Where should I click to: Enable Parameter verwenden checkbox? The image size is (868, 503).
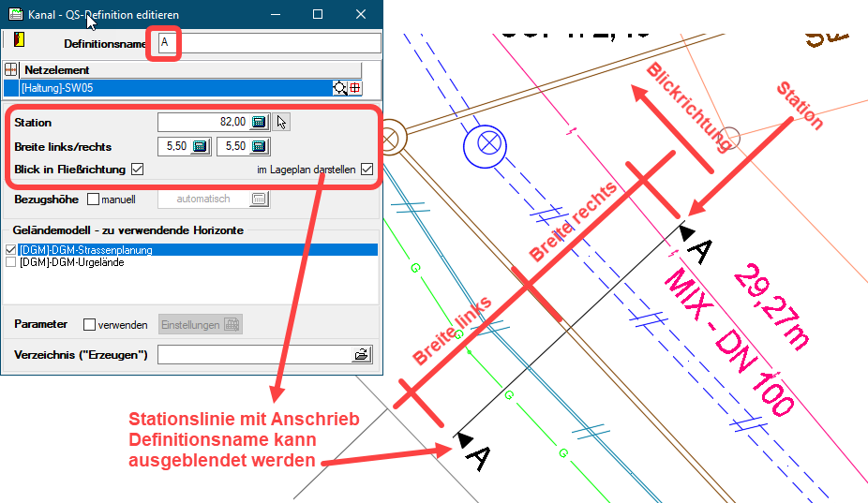89,325
